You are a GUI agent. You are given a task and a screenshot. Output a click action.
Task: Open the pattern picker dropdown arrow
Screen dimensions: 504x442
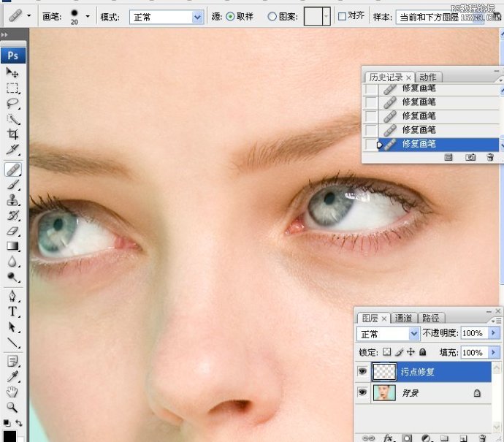pyautogui.click(x=326, y=16)
